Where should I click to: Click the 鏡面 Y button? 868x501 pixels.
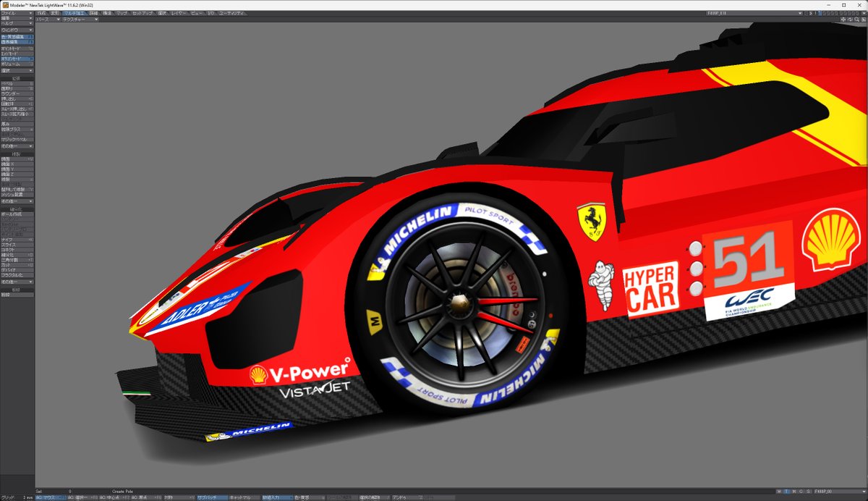(x=17, y=169)
